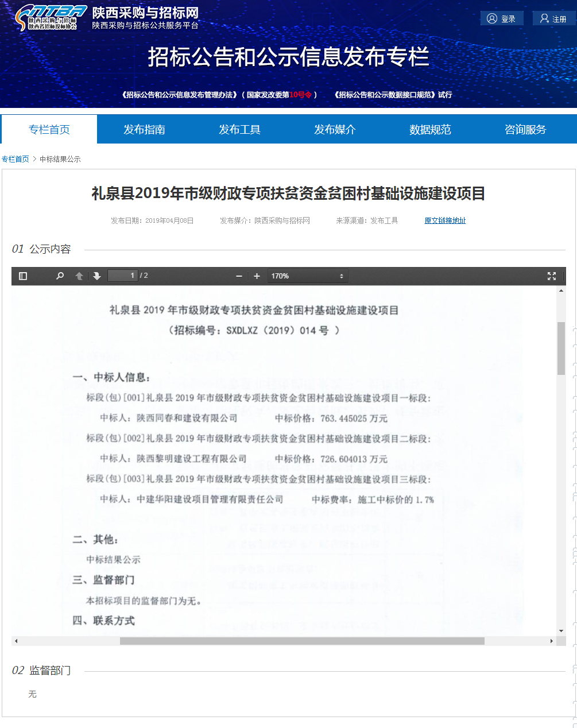This screenshot has width=577, height=728.
Task: Click the red 10号令 text in the banner
Action: [300, 95]
